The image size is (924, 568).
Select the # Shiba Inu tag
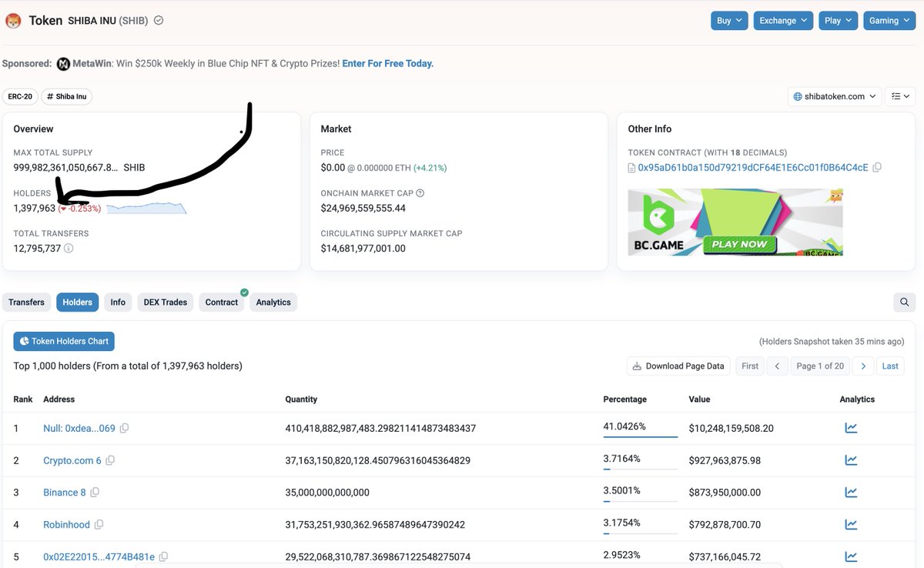67,96
